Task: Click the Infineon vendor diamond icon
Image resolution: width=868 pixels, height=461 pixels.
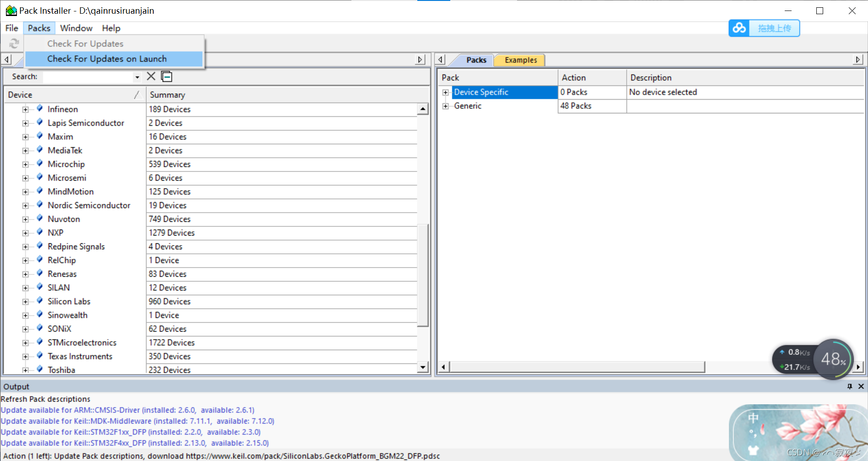Action: click(x=40, y=108)
